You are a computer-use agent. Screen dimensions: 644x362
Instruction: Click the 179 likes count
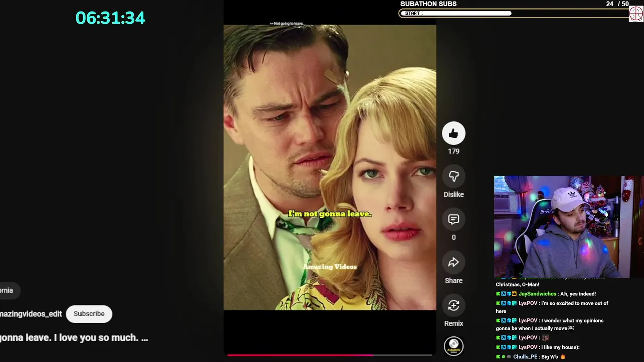(454, 151)
